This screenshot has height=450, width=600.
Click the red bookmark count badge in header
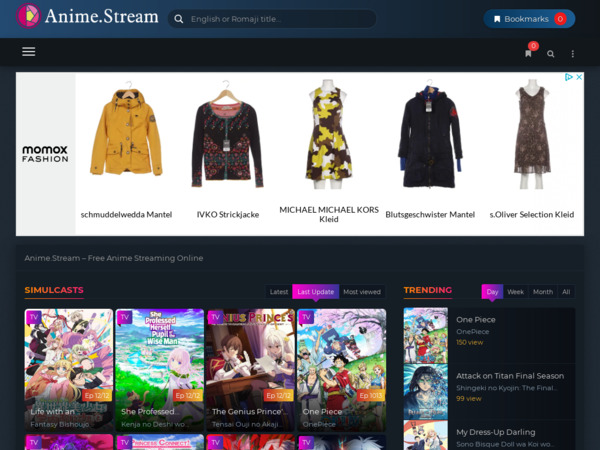click(560, 19)
